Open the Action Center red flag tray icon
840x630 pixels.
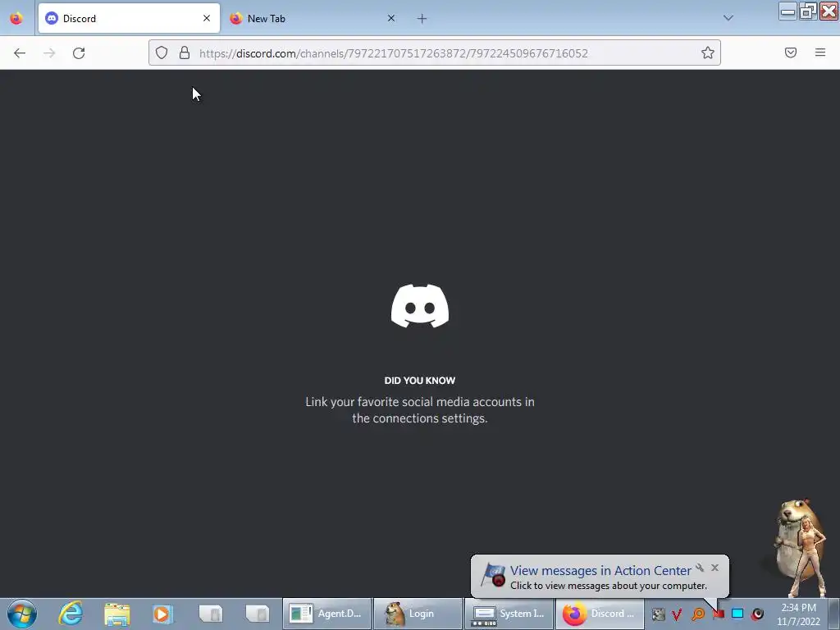click(x=718, y=614)
